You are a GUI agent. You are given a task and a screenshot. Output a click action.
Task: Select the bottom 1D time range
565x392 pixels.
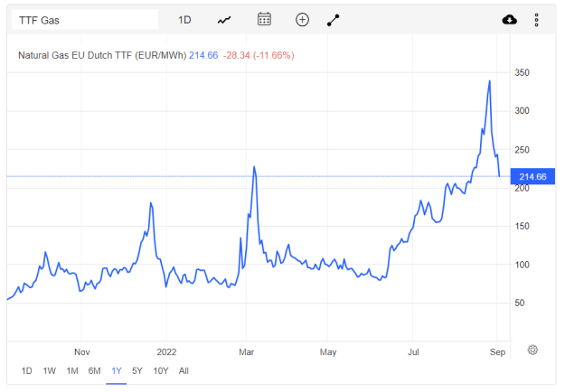pyautogui.click(x=26, y=370)
